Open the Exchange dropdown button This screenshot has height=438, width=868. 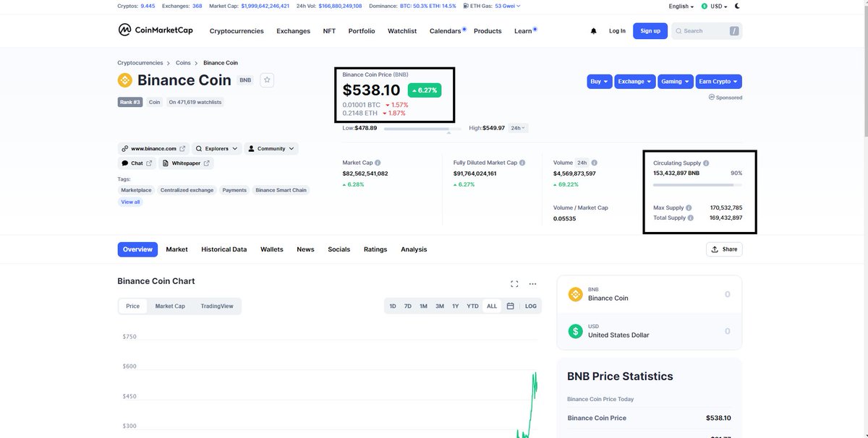click(x=636, y=82)
